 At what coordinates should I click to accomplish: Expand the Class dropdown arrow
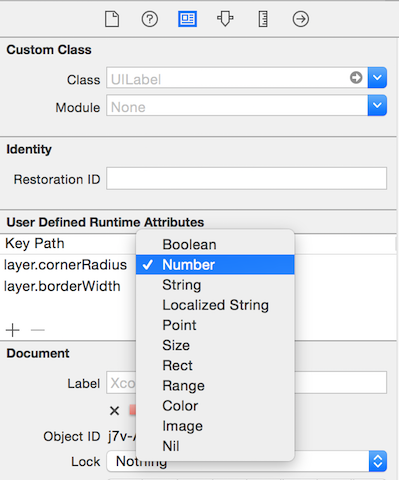(377, 78)
